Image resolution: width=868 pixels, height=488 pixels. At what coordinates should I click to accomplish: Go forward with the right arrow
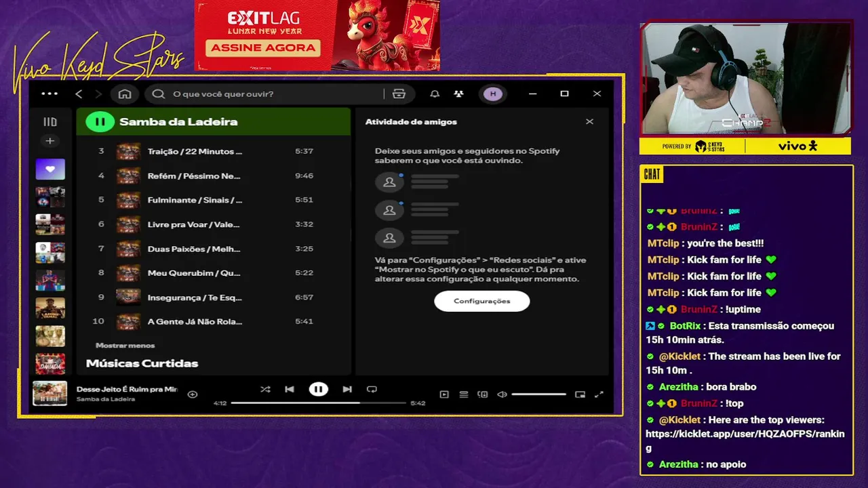tap(98, 94)
